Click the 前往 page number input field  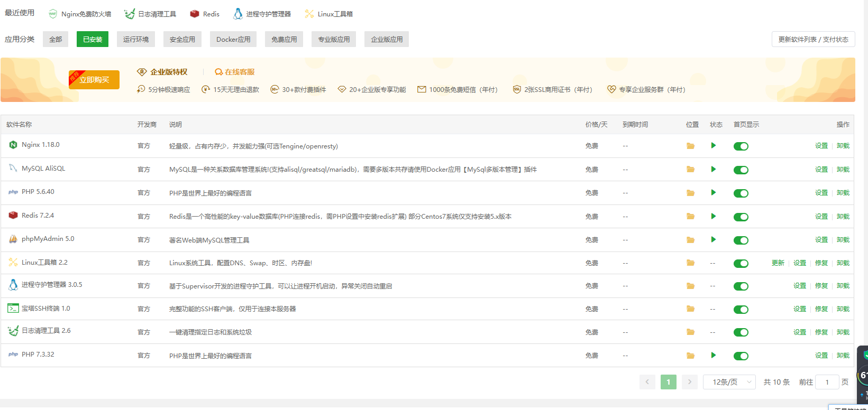point(827,382)
